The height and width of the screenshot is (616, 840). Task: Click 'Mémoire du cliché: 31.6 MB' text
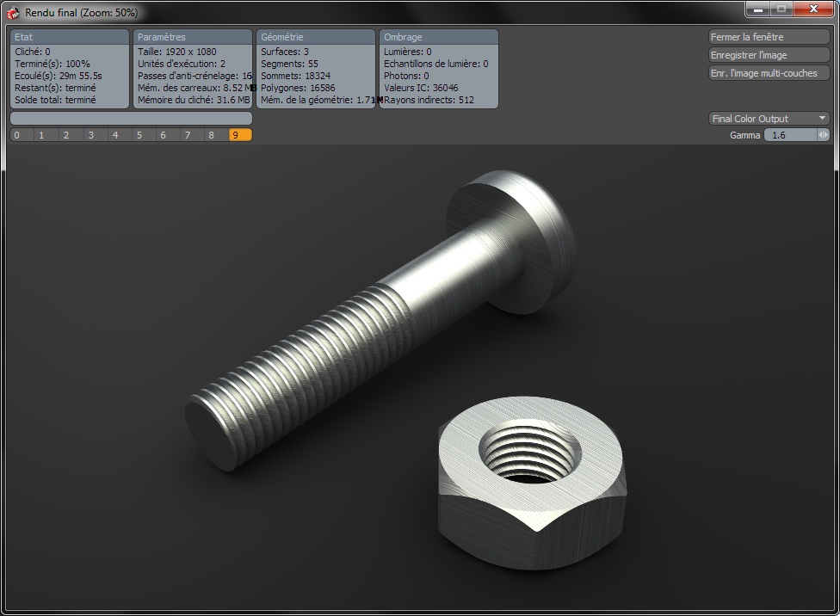click(x=194, y=100)
